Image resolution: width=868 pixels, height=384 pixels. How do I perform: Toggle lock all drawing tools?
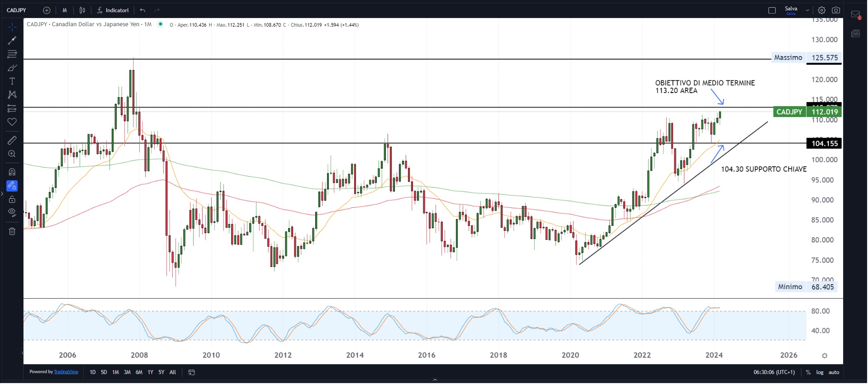coord(12,200)
